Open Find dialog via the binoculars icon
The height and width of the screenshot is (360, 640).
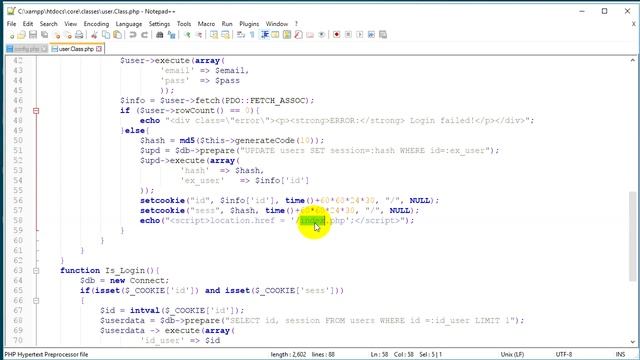(160, 35)
